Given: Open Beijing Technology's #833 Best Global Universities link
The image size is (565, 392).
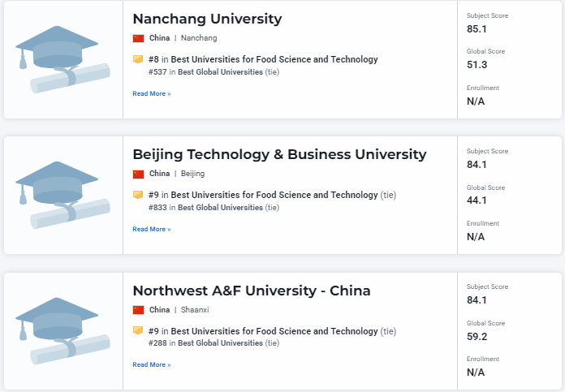Looking at the screenshot, I should [220, 208].
